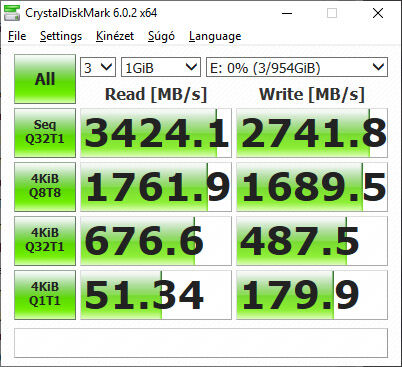Start the 4KiB Q32T1 test

45,241
